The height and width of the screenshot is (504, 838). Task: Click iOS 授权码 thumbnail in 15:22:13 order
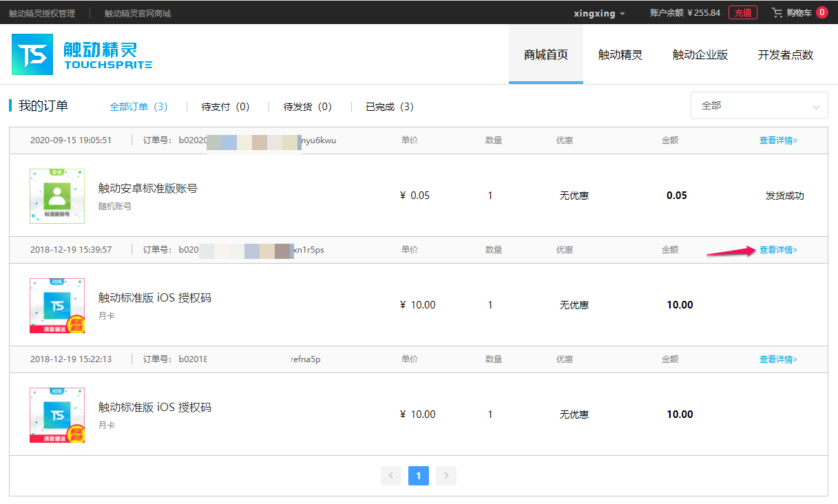[x=57, y=414]
